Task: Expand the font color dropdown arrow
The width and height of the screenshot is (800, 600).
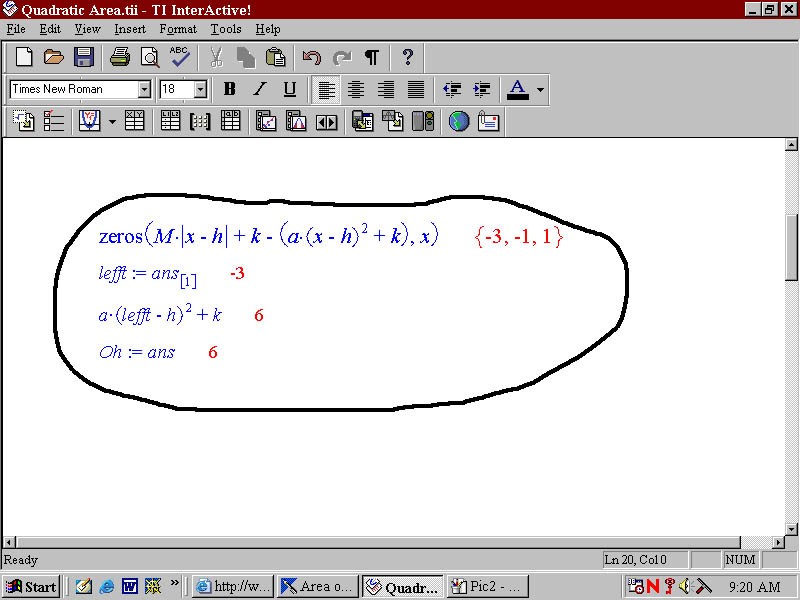Action: tap(540, 89)
